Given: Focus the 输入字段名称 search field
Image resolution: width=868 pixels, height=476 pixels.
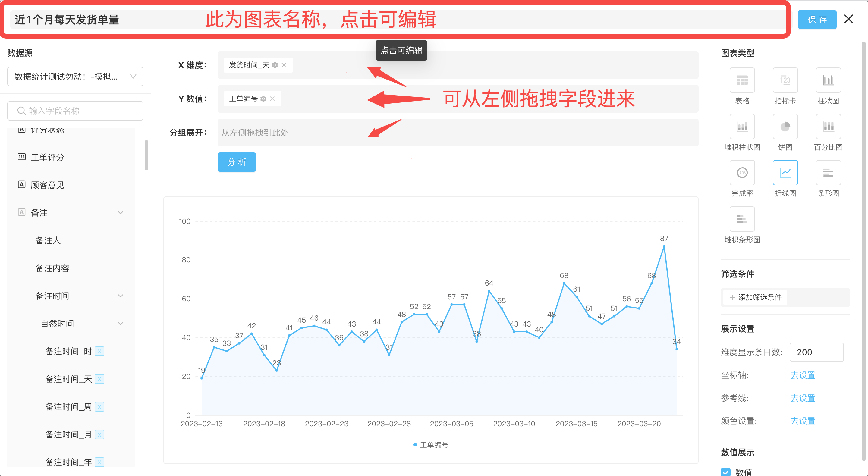Looking at the screenshot, I should coord(75,111).
